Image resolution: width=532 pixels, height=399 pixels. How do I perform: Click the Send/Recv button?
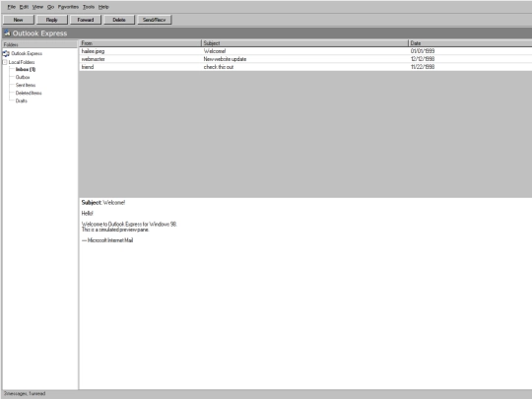155,20
